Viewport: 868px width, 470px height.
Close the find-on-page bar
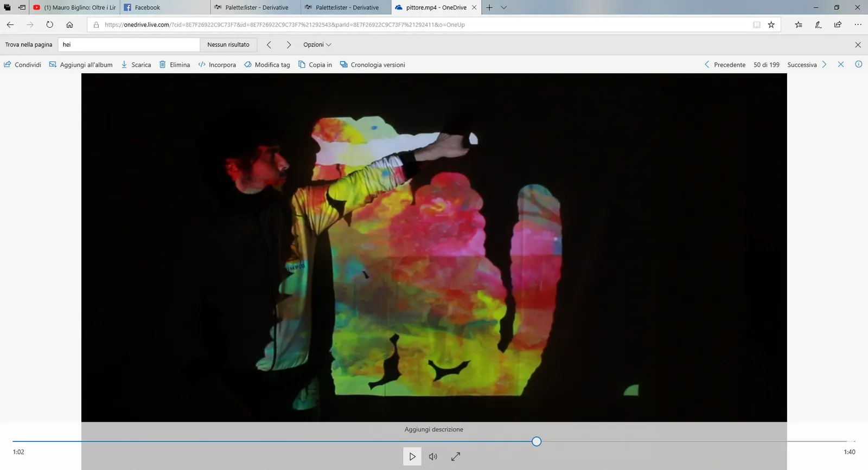pyautogui.click(x=858, y=44)
